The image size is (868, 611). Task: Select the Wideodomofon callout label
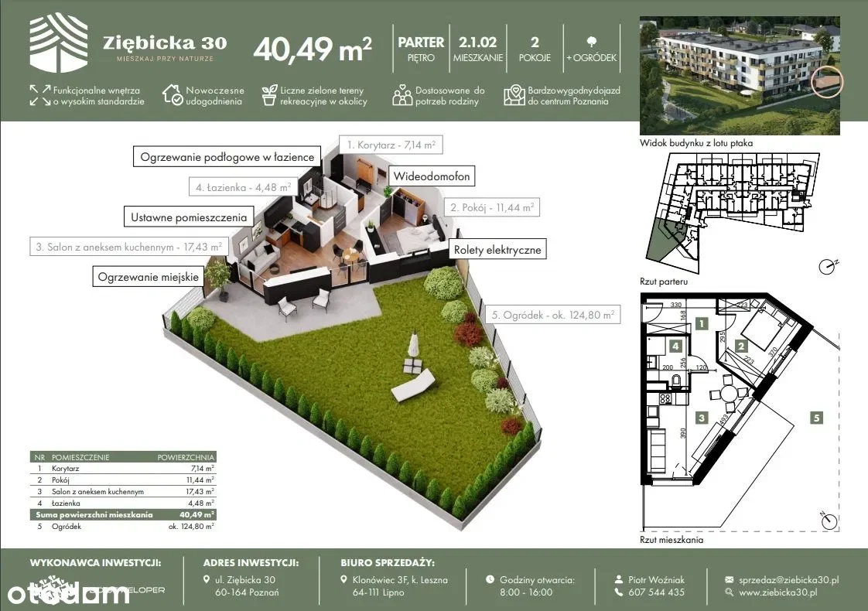click(432, 176)
